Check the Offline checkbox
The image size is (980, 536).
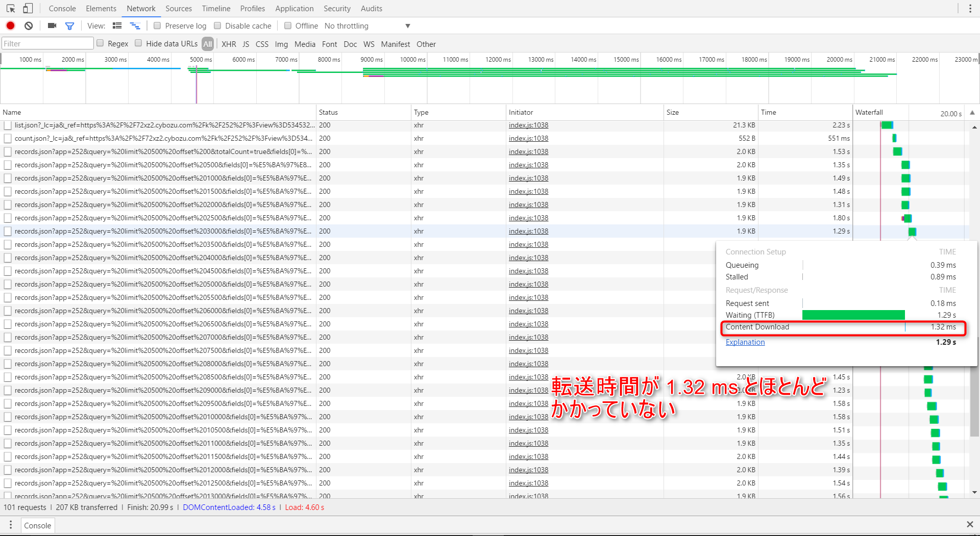288,25
